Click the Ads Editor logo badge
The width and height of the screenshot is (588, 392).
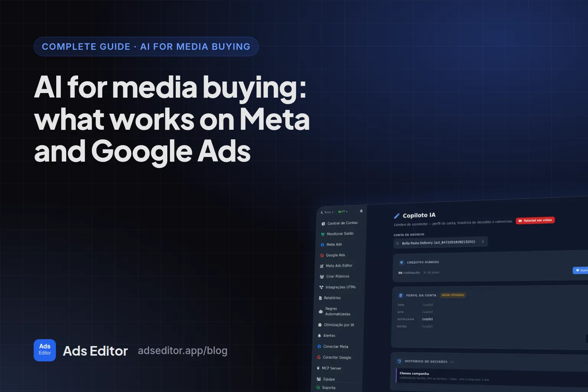tap(45, 350)
